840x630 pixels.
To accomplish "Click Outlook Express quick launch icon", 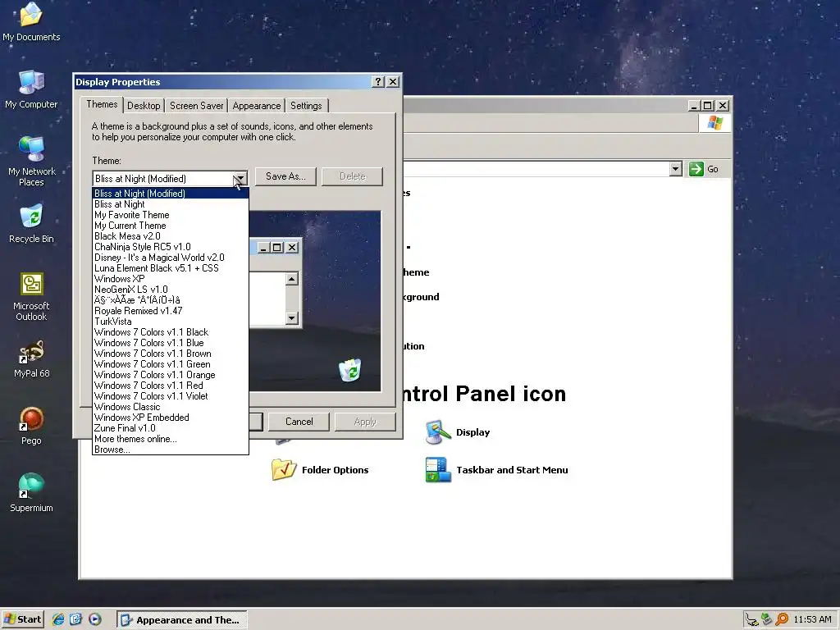I will tap(75, 619).
